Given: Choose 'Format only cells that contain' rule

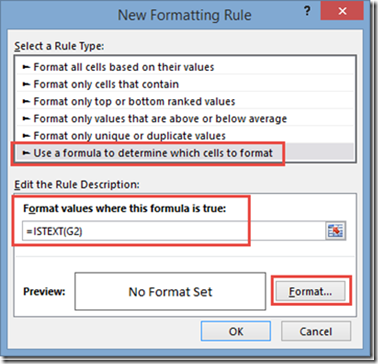Looking at the screenshot, I should [x=185, y=84].
